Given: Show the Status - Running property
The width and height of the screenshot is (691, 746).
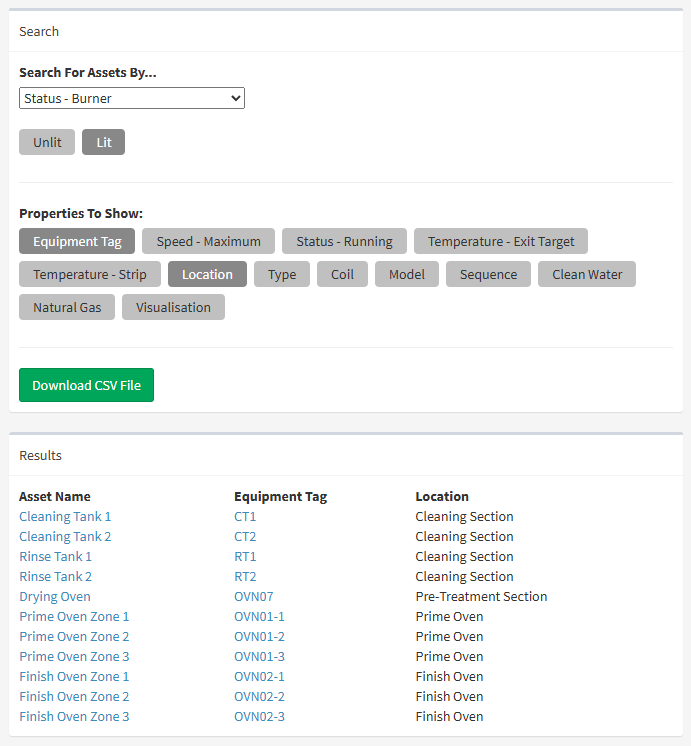Looking at the screenshot, I should tap(344, 241).
